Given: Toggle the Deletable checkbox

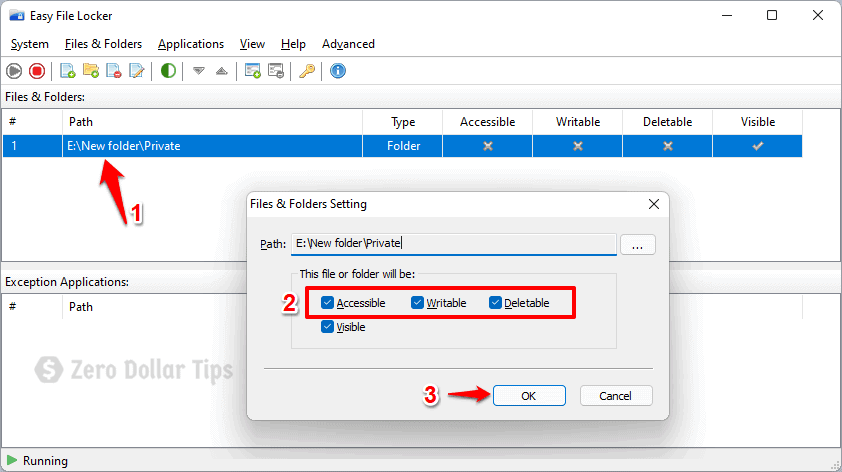Looking at the screenshot, I should (x=496, y=303).
